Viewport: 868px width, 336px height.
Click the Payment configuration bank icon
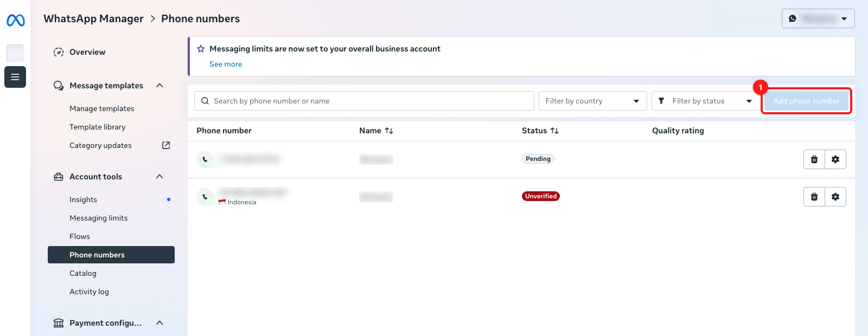[x=59, y=323]
